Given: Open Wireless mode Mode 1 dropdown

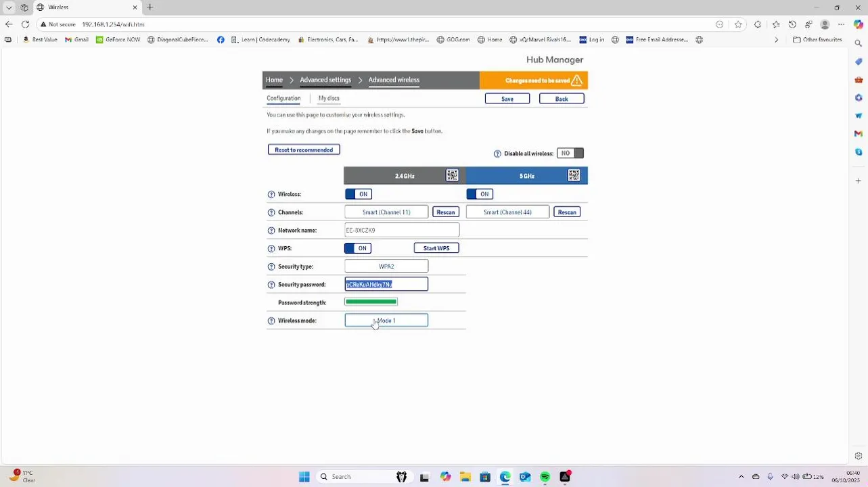Looking at the screenshot, I should pos(386,321).
